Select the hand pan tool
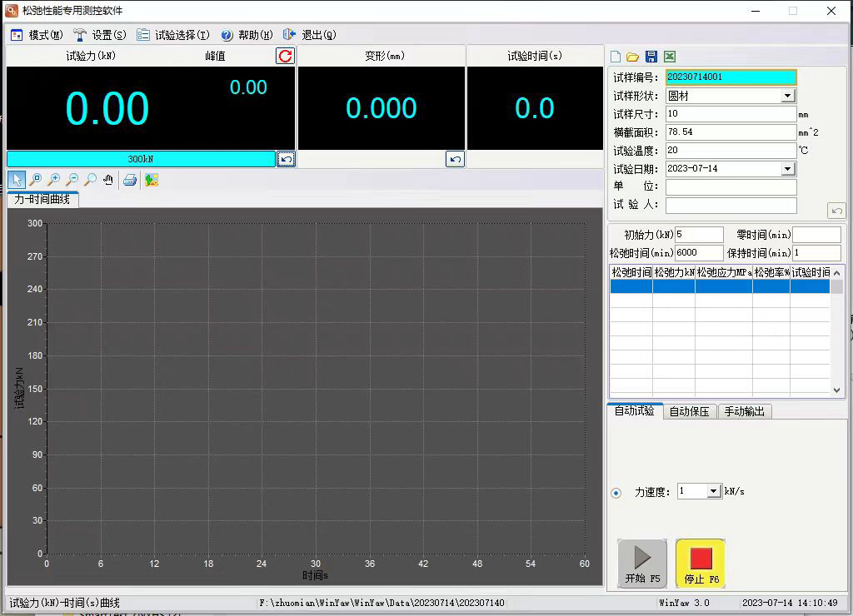Screen dimensions: 853x616 click(108, 180)
